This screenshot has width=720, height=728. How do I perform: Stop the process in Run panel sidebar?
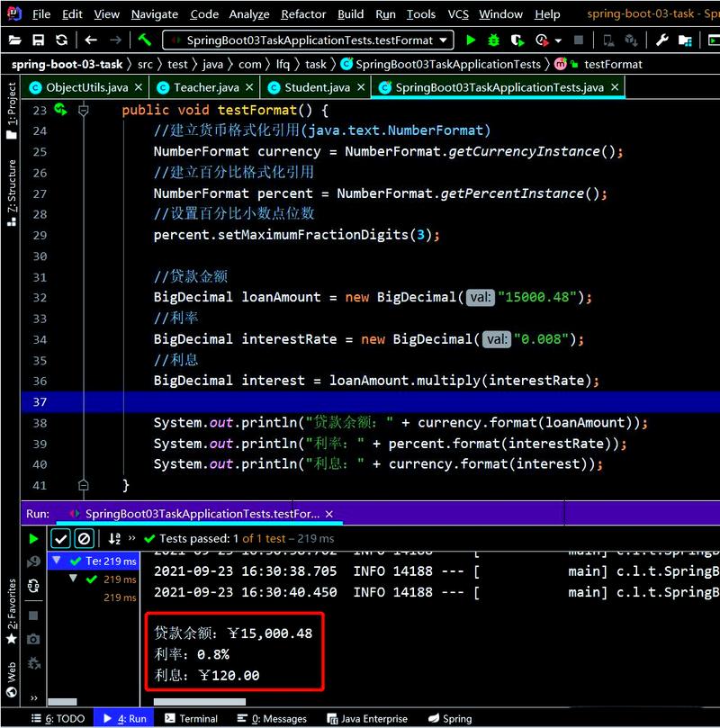coord(33,616)
